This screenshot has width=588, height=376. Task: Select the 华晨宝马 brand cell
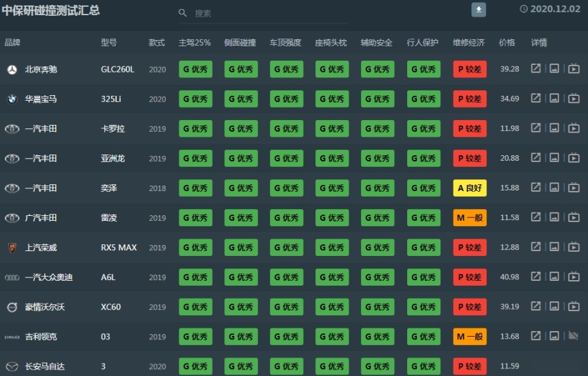pyautogui.click(x=41, y=99)
